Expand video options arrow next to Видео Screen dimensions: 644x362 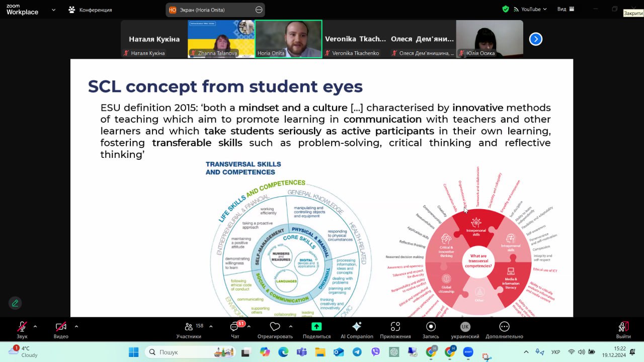point(76,326)
